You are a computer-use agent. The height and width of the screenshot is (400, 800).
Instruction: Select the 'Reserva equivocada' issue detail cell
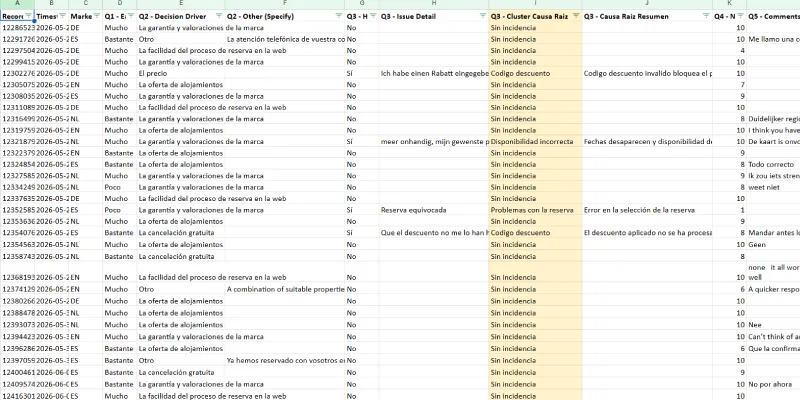pos(434,210)
